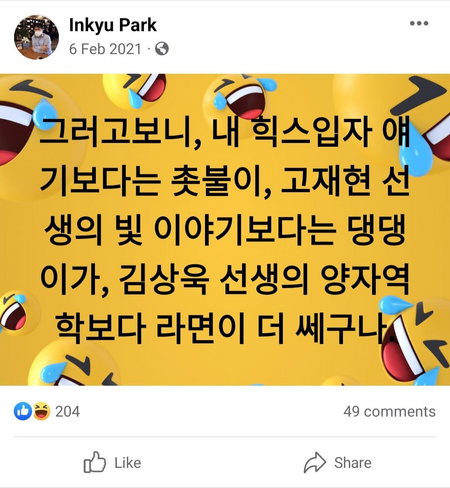Click the yellow Haha reaction icon
This screenshot has height=488, width=450.
click(41, 411)
